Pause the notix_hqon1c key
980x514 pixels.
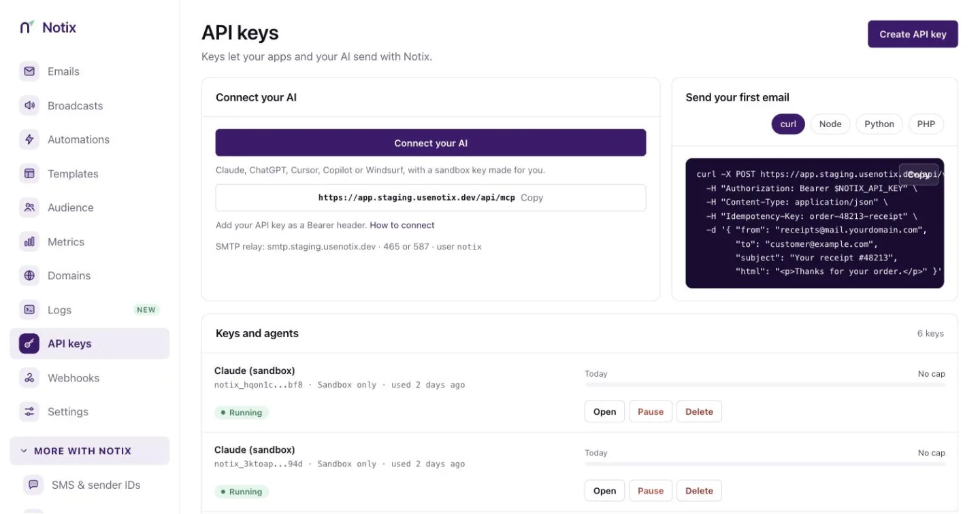pyautogui.click(x=651, y=411)
